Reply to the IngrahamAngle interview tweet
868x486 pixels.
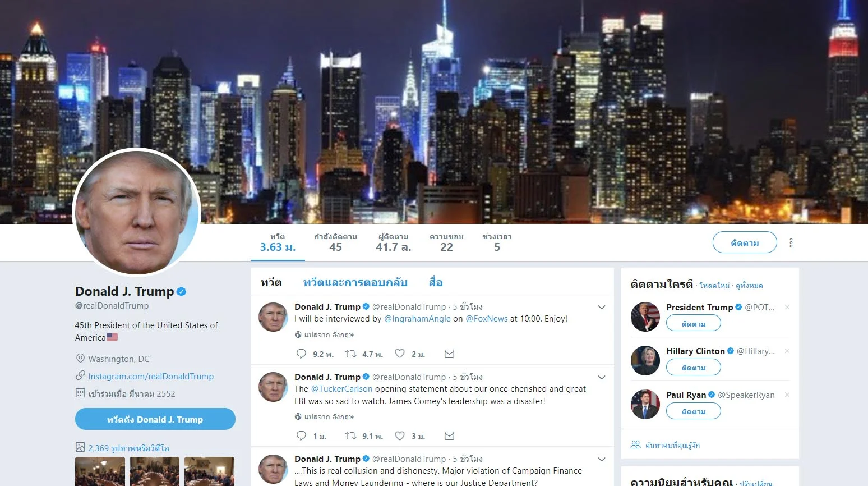coord(301,354)
